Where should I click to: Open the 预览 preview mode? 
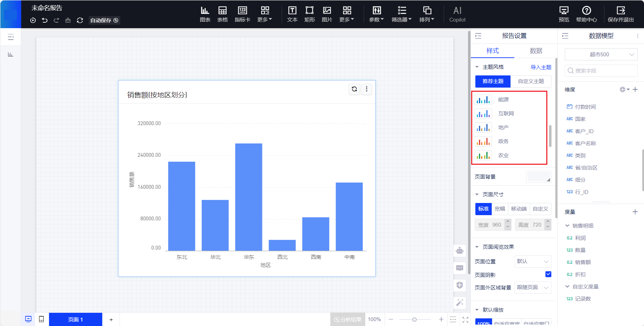(x=564, y=14)
